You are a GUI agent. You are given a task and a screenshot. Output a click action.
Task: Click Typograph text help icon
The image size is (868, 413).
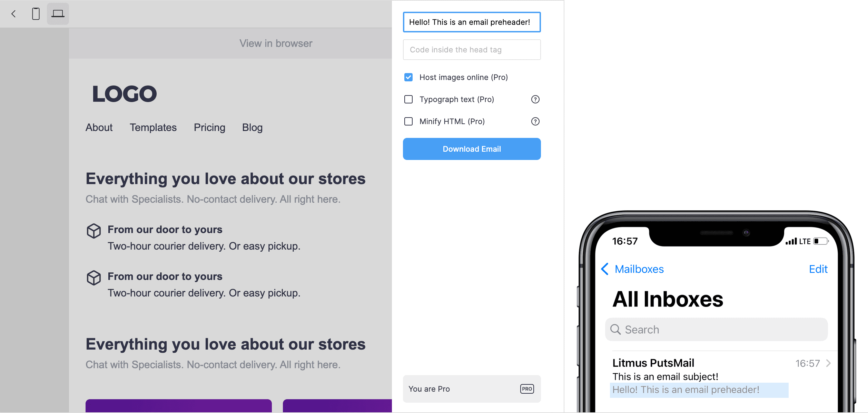[535, 99]
